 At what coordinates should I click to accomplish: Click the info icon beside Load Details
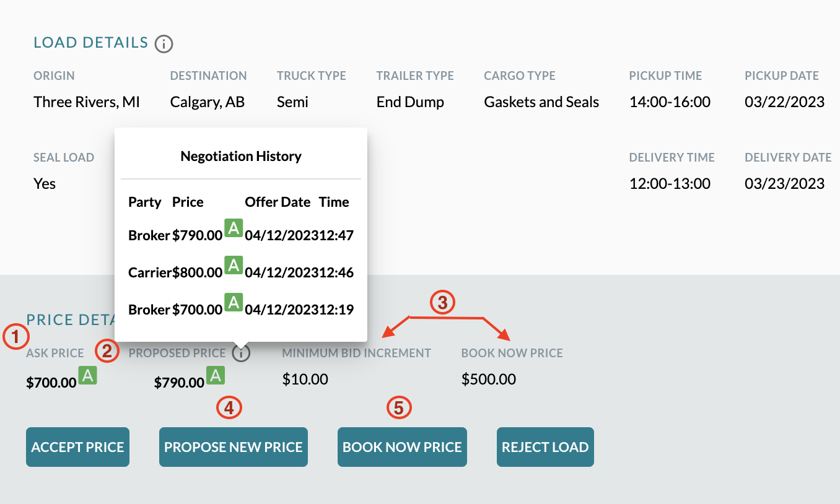[x=164, y=43]
